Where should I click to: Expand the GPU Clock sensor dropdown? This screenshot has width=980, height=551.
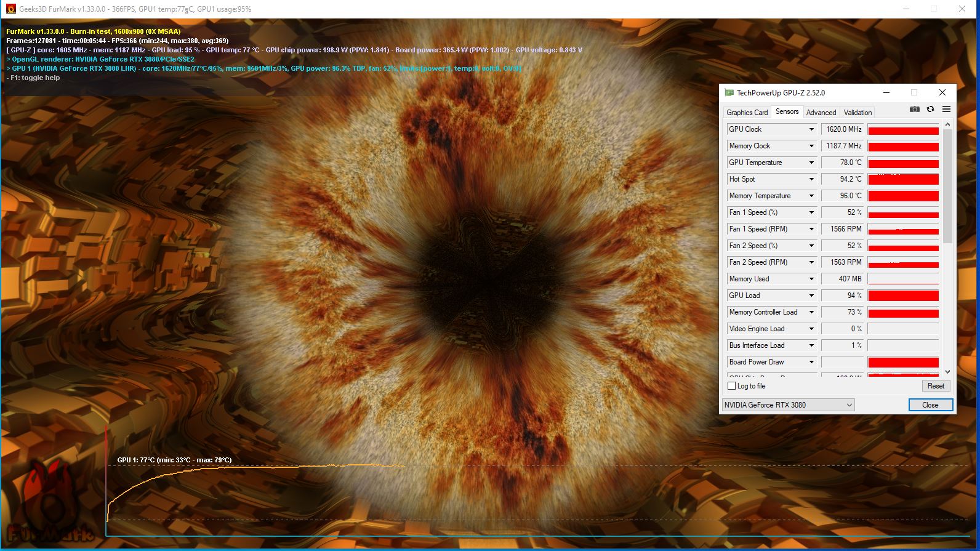tap(811, 129)
